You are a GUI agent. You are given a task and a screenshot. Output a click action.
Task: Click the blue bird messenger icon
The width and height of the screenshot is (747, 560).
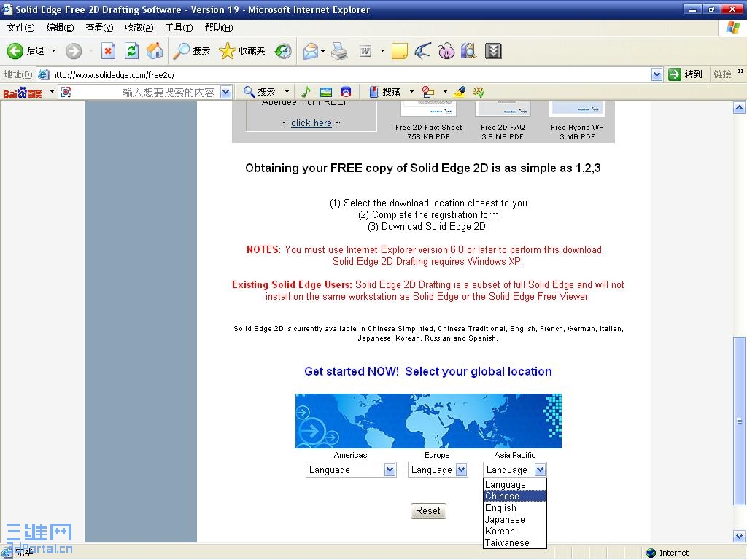pos(422,51)
